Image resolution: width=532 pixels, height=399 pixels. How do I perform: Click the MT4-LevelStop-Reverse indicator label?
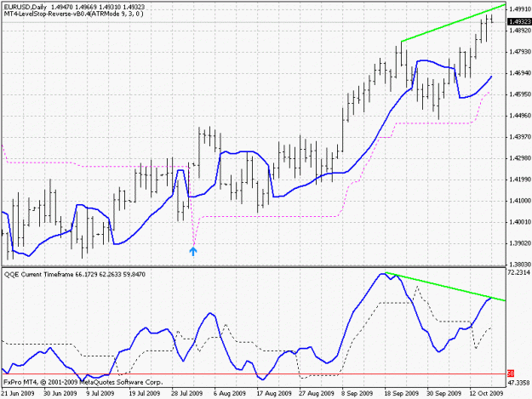tap(73, 14)
